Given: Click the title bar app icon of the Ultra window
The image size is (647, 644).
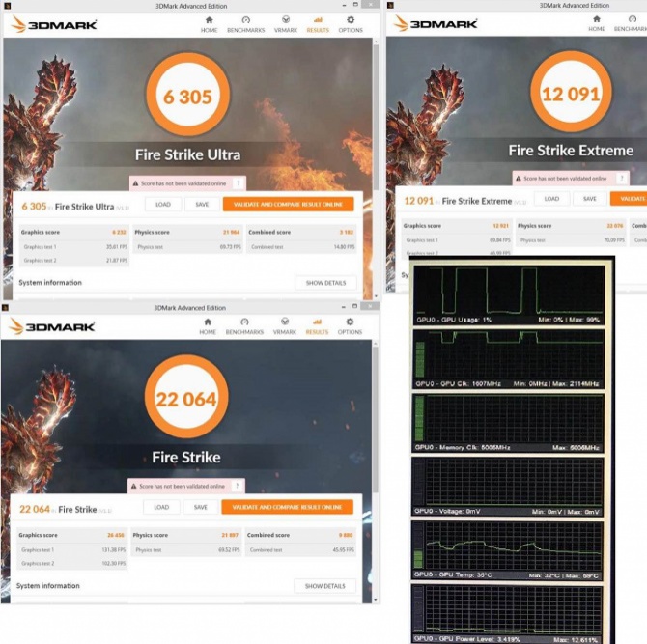Looking at the screenshot, I should 7,6.
